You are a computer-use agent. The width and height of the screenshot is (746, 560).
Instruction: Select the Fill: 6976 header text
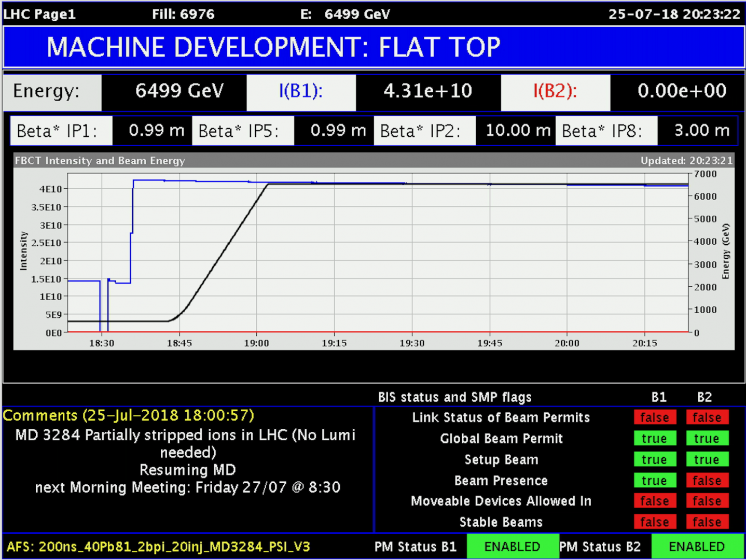click(x=183, y=14)
